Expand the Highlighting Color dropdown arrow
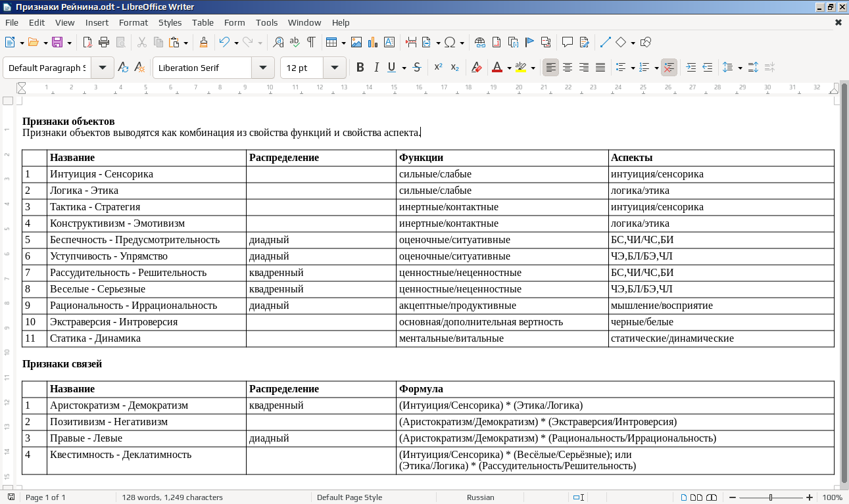Image resolution: width=849 pixels, height=504 pixels. (x=533, y=68)
